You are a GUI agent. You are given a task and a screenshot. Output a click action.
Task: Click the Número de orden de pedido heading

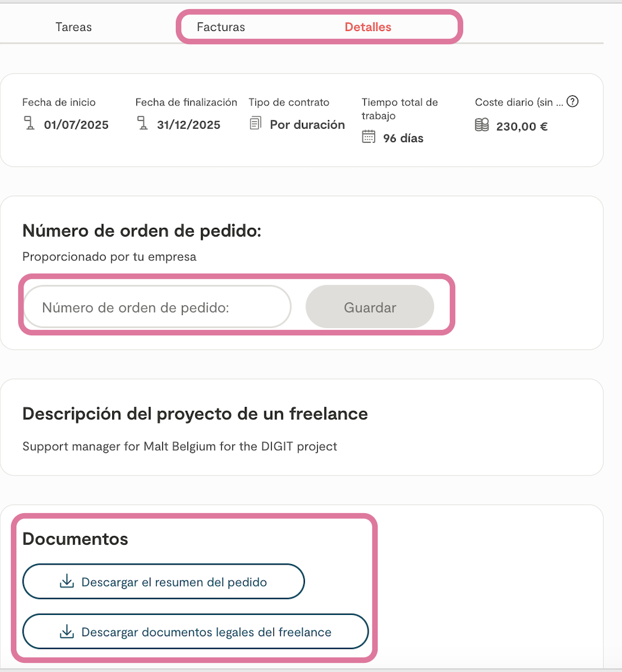(x=142, y=230)
